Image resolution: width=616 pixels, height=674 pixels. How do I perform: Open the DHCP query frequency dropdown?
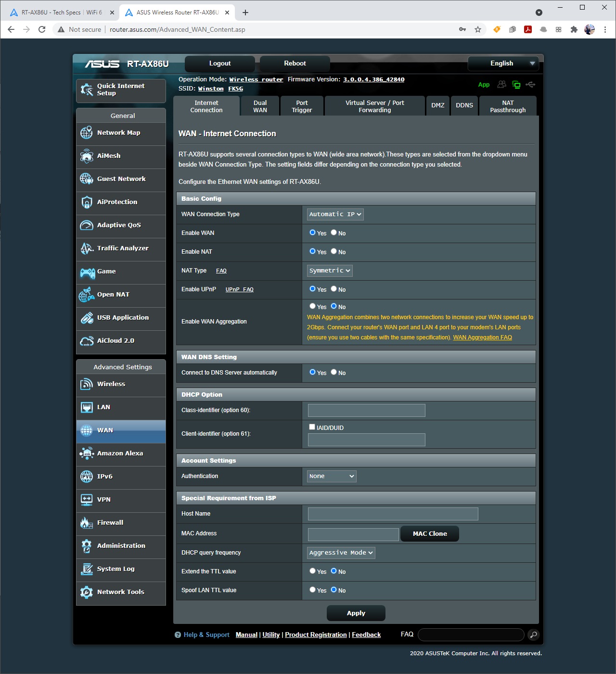click(x=341, y=553)
